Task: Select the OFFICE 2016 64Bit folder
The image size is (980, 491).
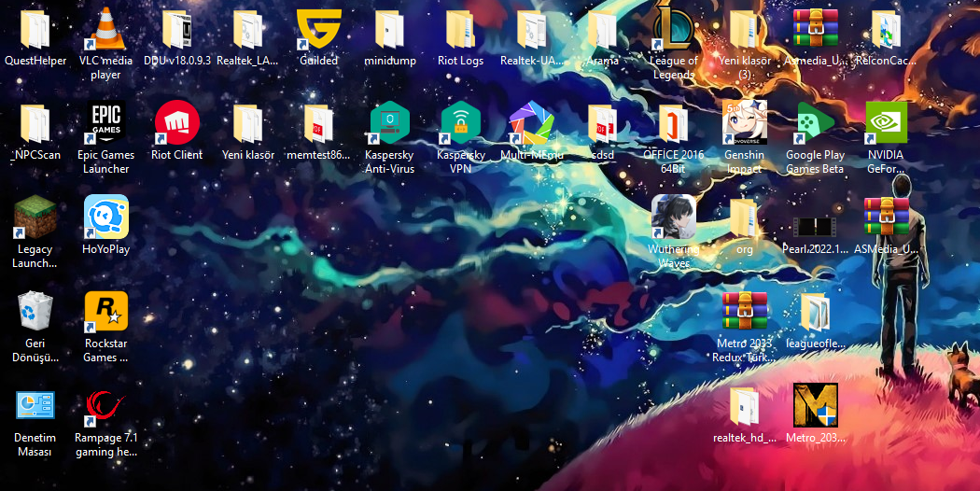Action: pyautogui.click(x=673, y=124)
